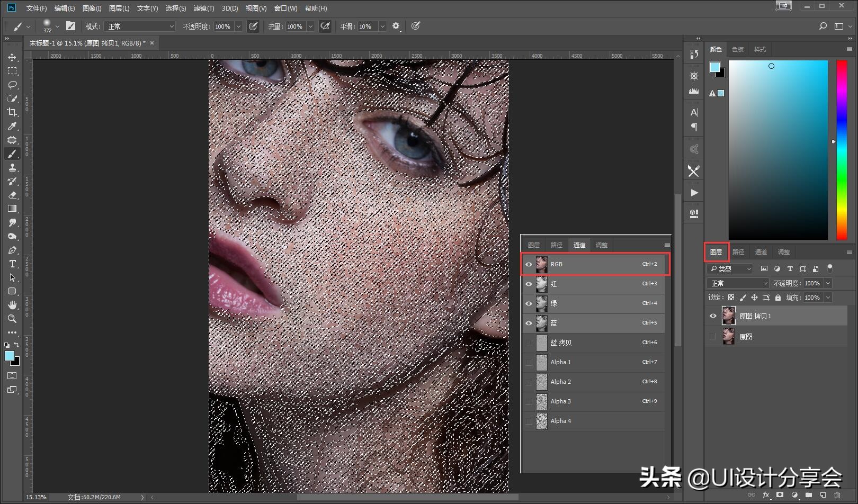Image resolution: width=858 pixels, height=504 pixels.
Task: Click the 原图 layer thumbnail
Action: tap(729, 336)
